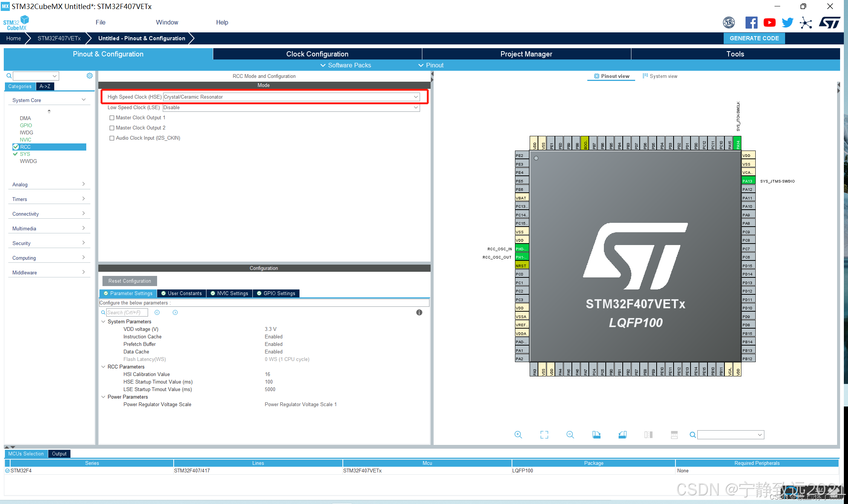Switch to Tools tab

735,54
